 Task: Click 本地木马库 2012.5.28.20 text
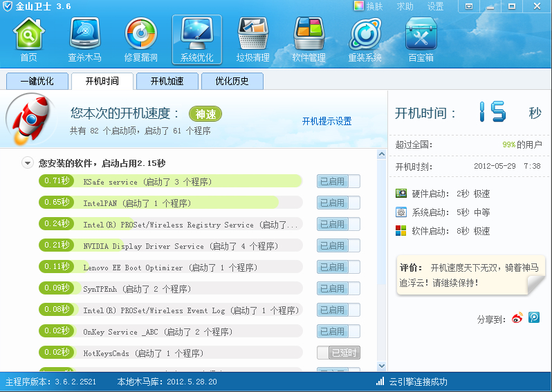point(167,382)
